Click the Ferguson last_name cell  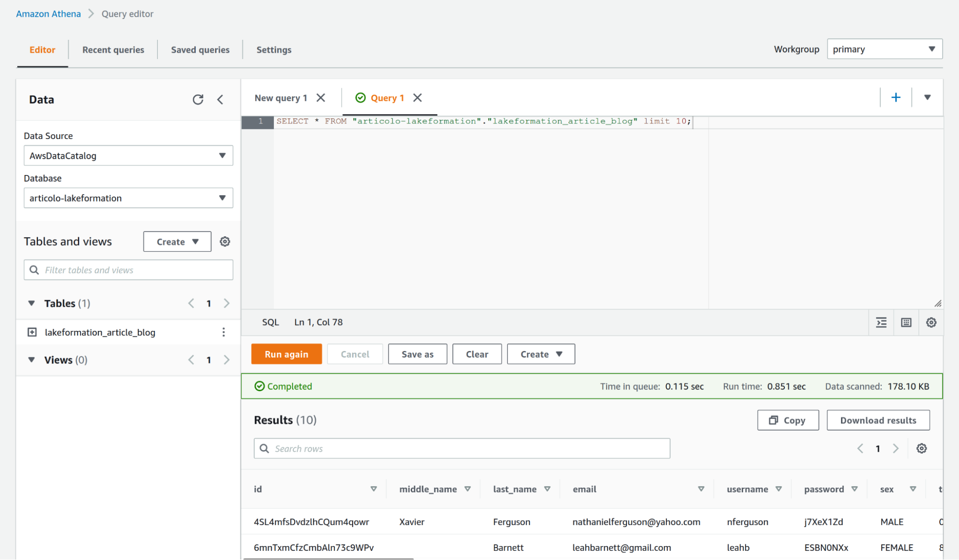coord(511,522)
